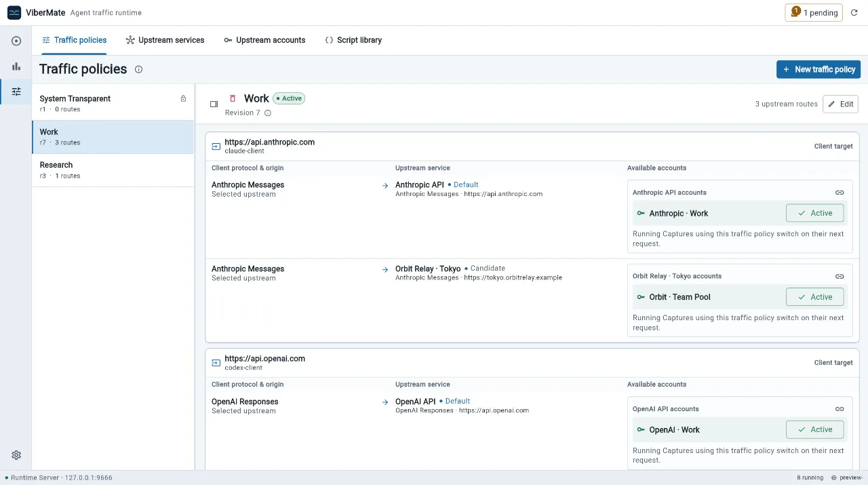Switch to the Upstream accounts tab
Screen dimensions: 868x485
[264, 40]
